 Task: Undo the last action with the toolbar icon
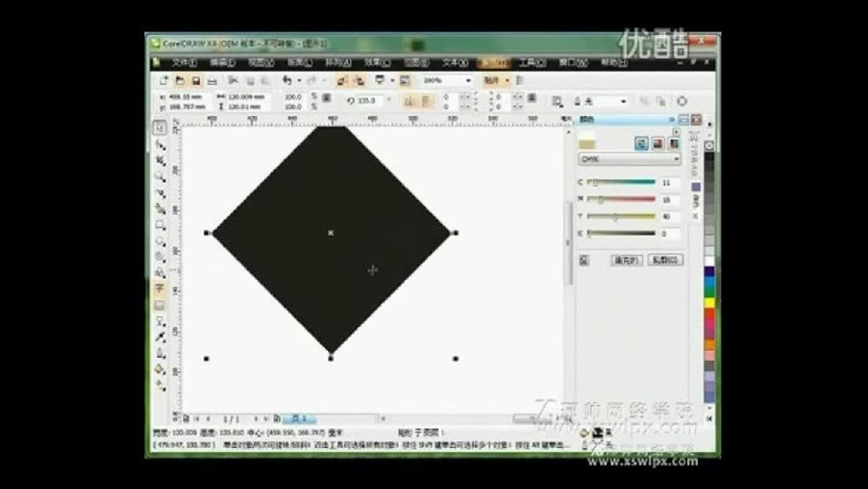tap(288, 80)
